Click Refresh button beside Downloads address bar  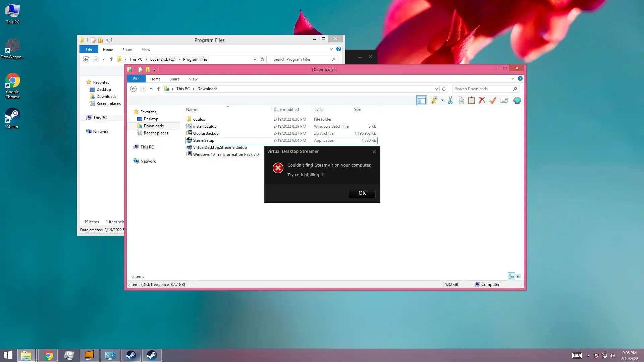coord(444,89)
